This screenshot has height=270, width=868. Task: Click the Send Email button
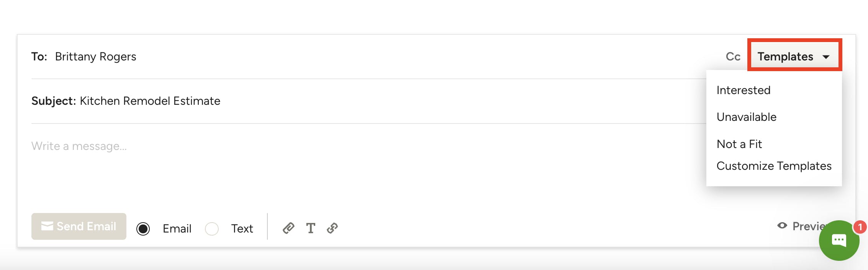point(79,226)
